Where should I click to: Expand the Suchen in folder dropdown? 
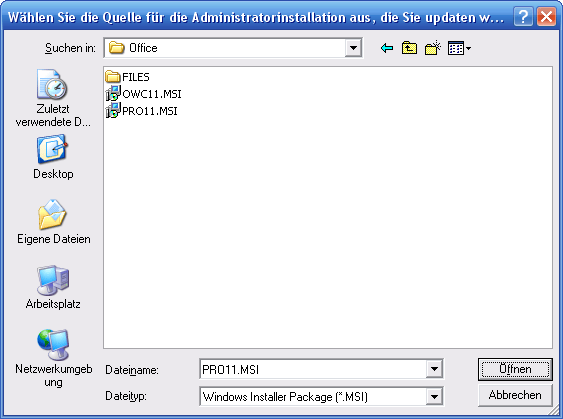pyautogui.click(x=353, y=48)
